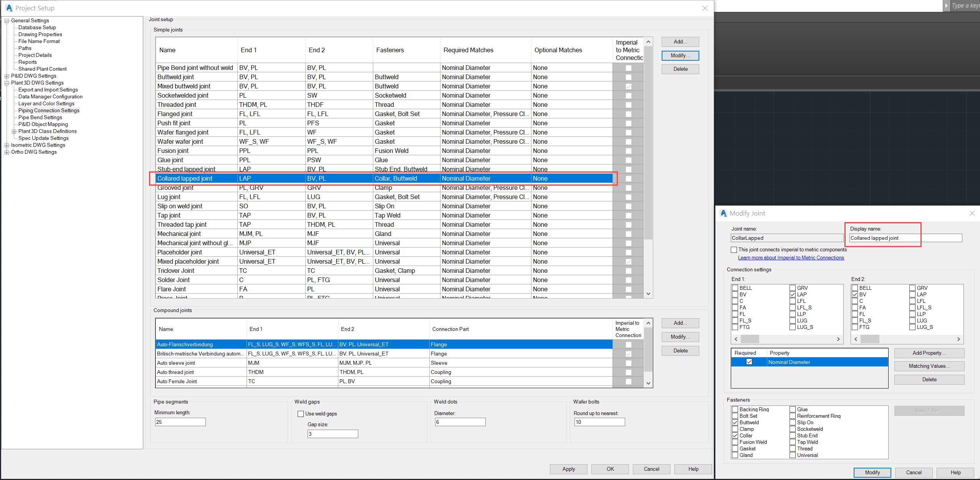Click the Display name input field
Screen dimensions: 980x480
pyautogui.click(x=906, y=238)
